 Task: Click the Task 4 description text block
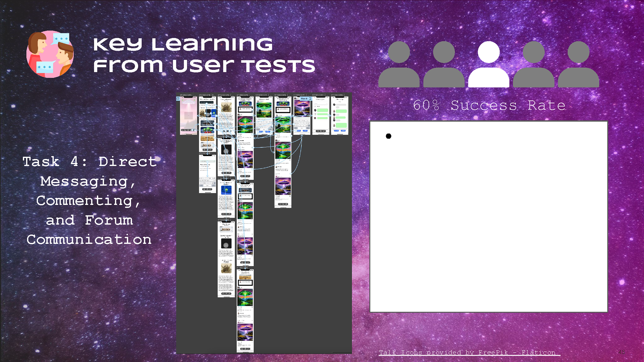[x=89, y=200]
